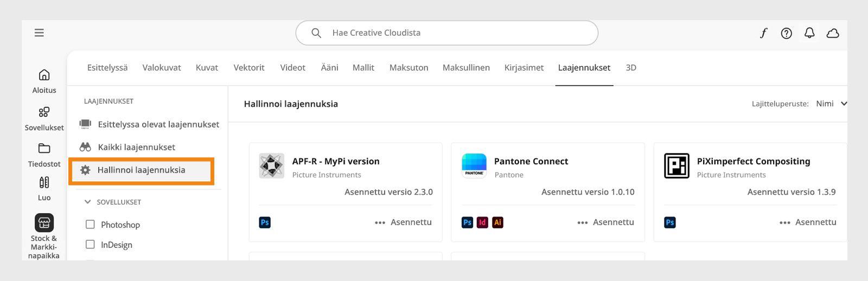
Task: Click Picture Instruments under PiXimperfect Compositing
Action: coord(731,175)
